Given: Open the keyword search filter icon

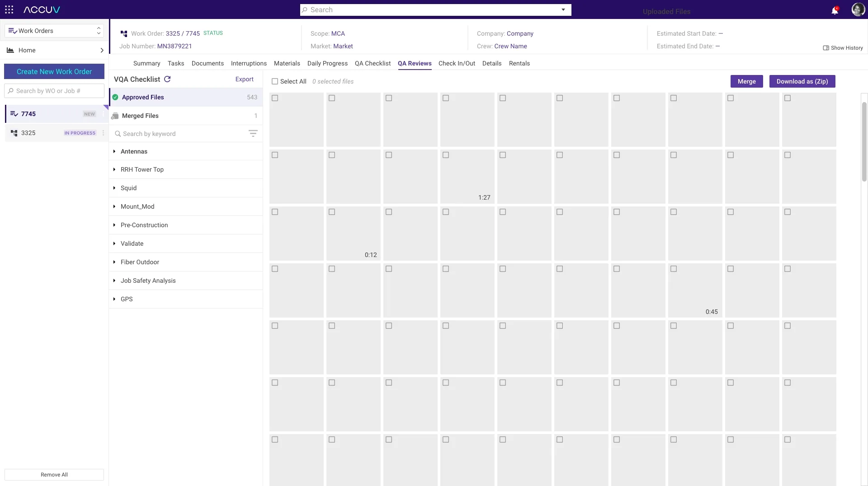Looking at the screenshot, I should pos(253,133).
